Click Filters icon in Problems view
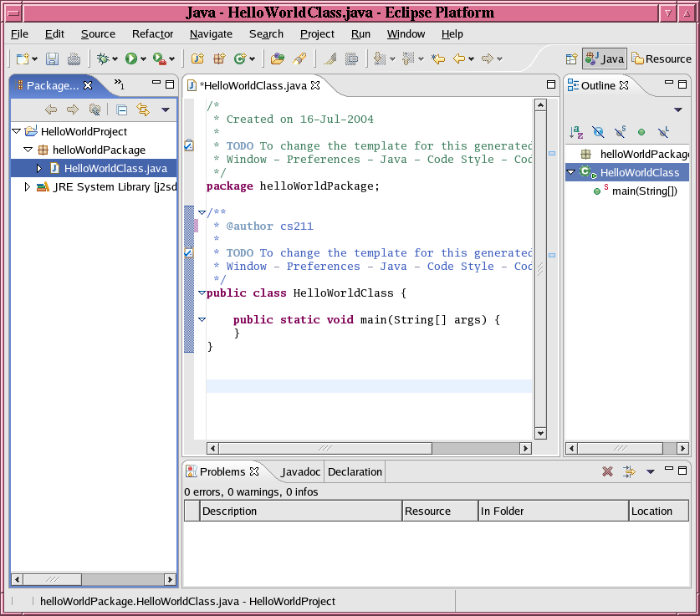Screen dimensions: 700x616 (629, 471)
